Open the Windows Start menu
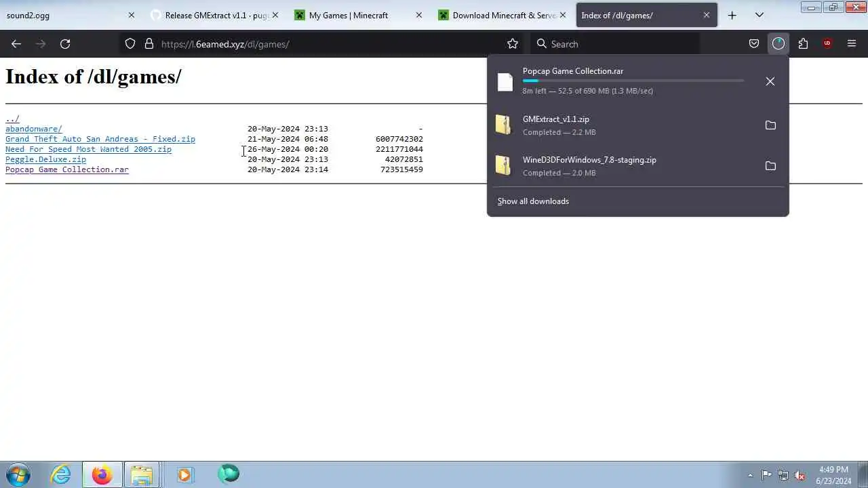The width and height of the screenshot is (868, 488). 18,474
